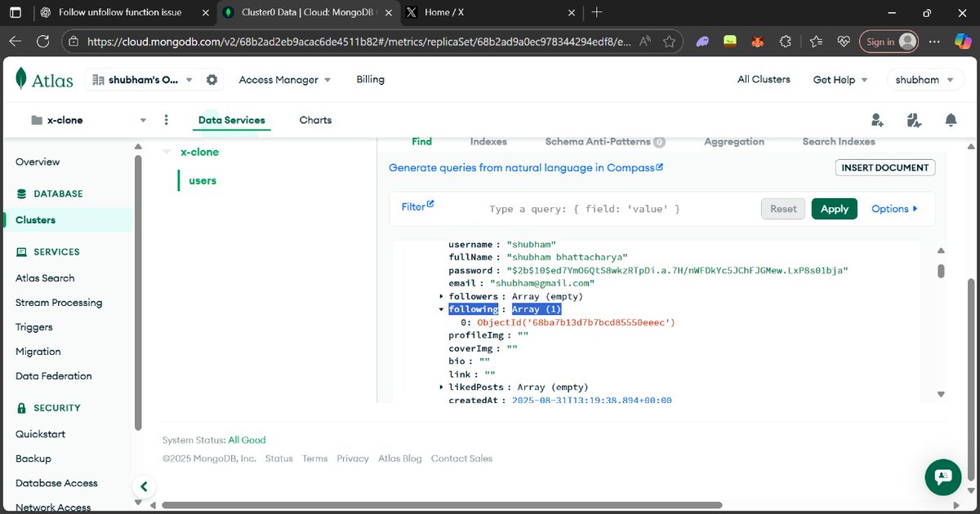
Task: Open the Atlas Blog footer link
Action: [x=400, y=459]
